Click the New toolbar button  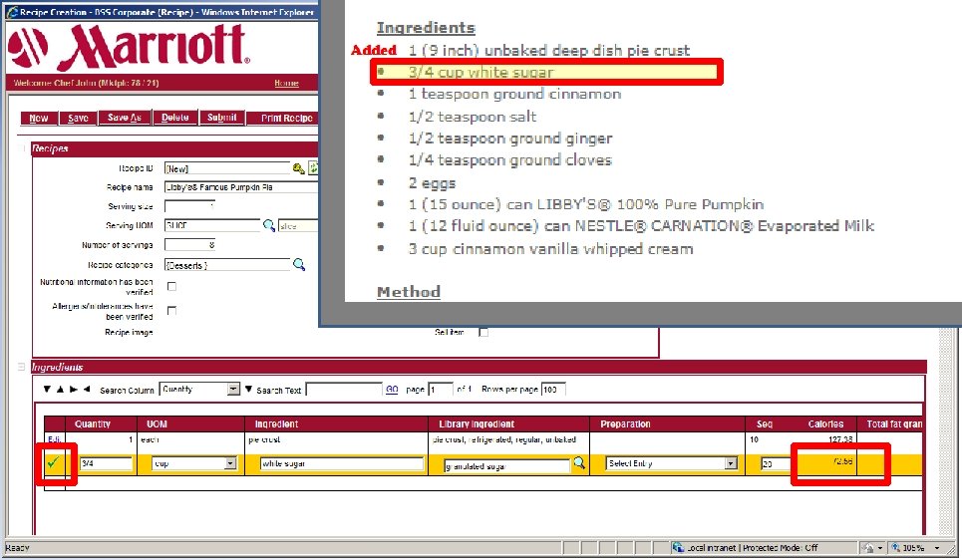(x=39, y=118)
